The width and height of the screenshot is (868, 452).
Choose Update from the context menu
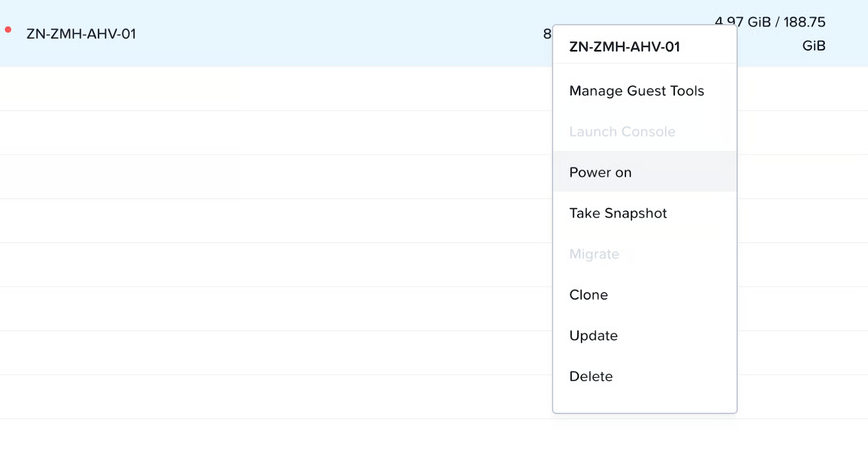point(593,335)
